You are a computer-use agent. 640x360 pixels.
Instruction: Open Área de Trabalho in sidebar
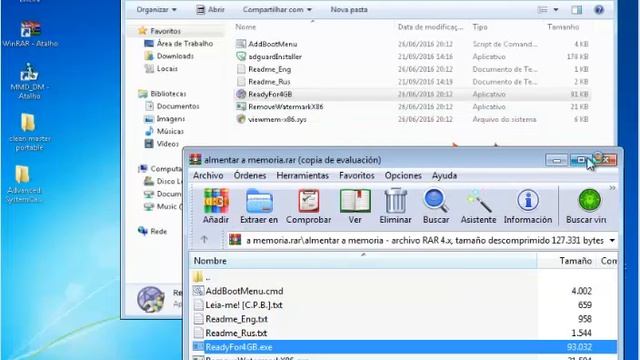click(x=179, y=43)
